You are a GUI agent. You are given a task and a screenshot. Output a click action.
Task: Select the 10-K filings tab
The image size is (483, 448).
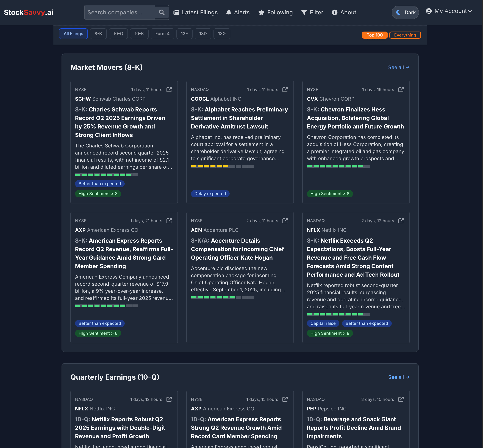[139, 34]
